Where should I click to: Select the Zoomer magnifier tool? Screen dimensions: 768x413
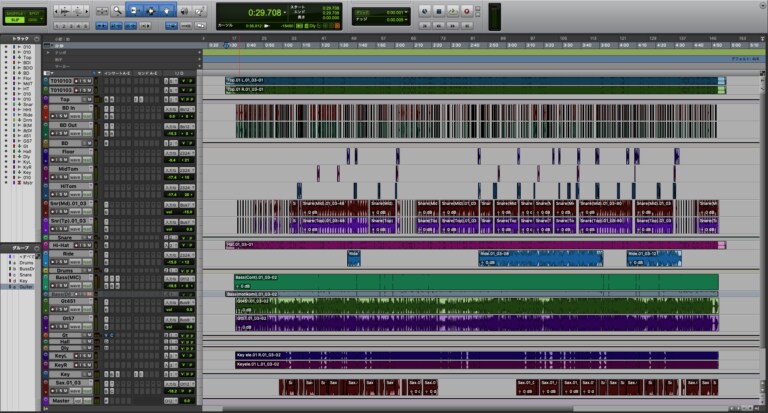point(118,11)
